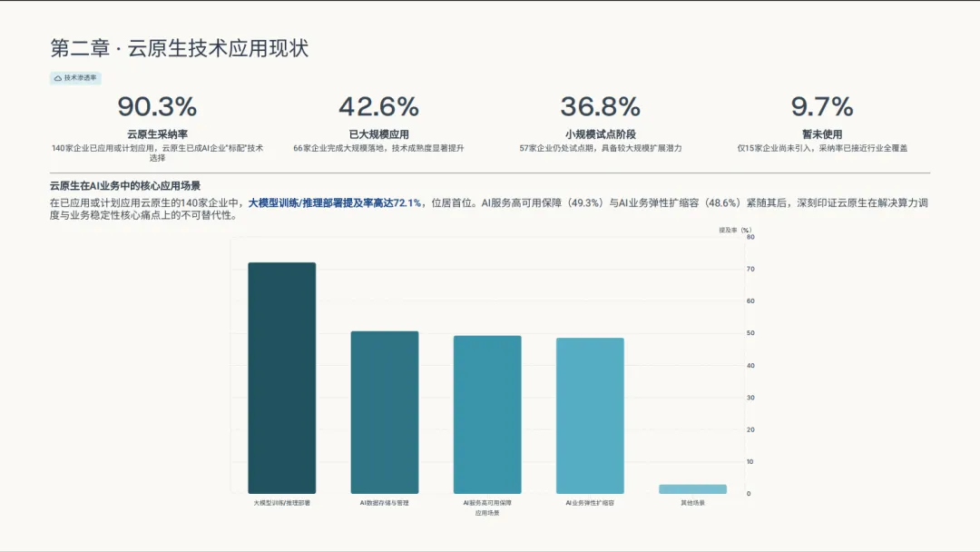Click x-axis label AI服务高可用保障

point(487,503)
